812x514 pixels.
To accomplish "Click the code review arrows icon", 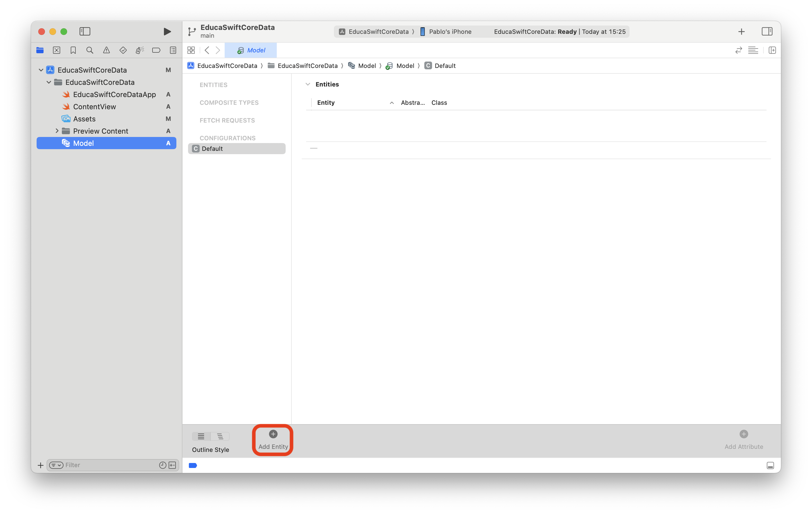I will point(739,50).
